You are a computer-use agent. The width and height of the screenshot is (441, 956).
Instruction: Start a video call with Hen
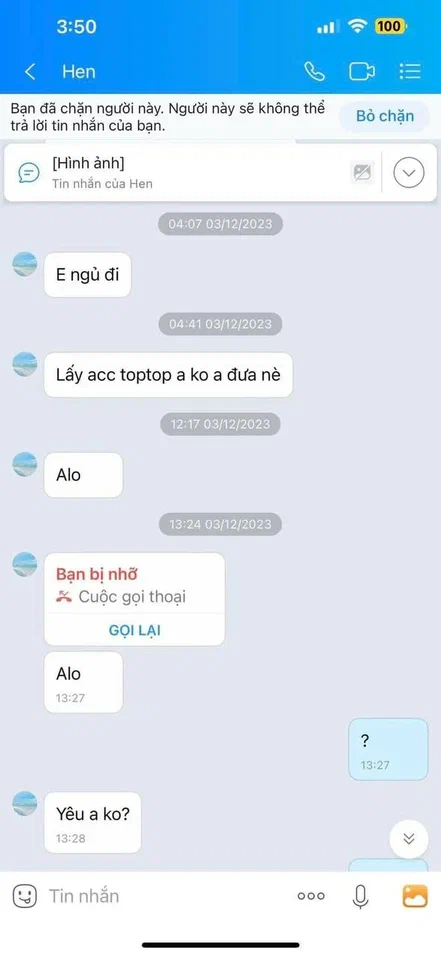point(362,72)
